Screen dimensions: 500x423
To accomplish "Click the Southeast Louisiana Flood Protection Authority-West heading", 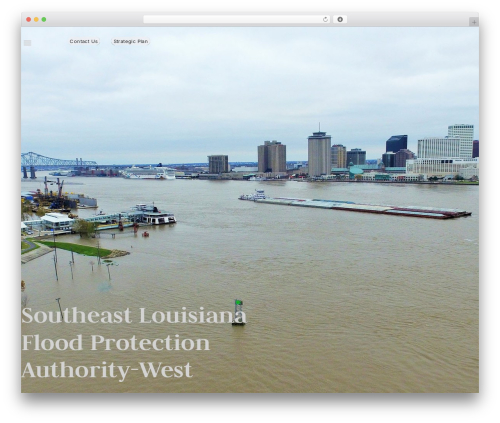I will click(x=134, y=343).
